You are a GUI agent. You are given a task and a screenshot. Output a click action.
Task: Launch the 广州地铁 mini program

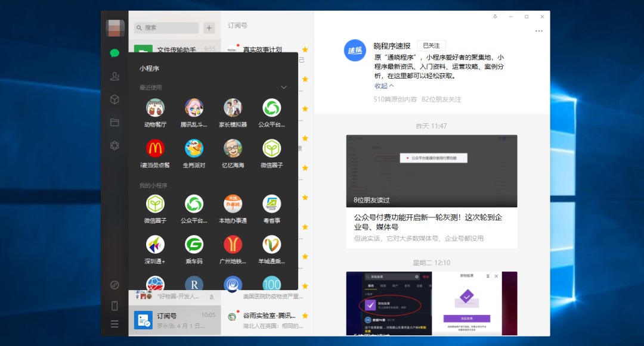tap(233, 244)
